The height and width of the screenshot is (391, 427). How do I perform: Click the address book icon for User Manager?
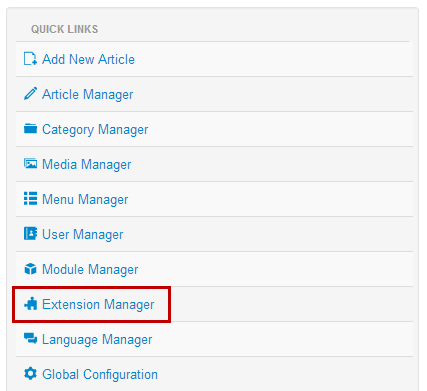pyautogui.click(x=30, y=234)
